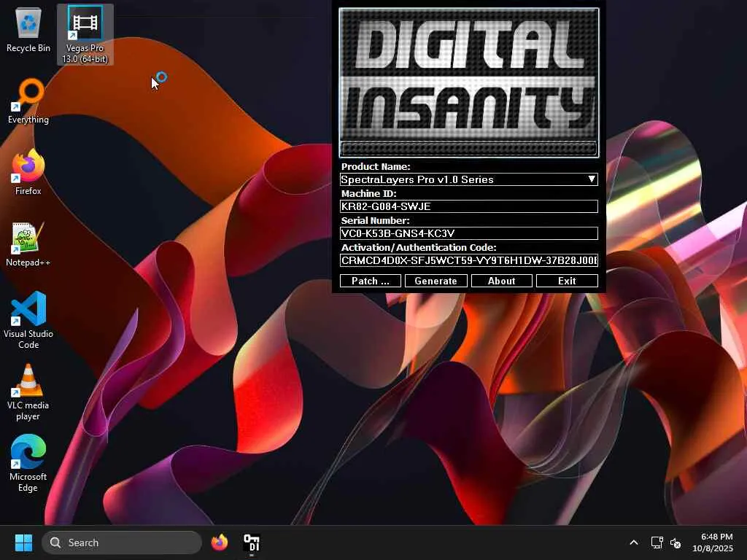Select the Visual Studio Code desktop shortcut
Viewport: 747px width, 560px height.
28,320
